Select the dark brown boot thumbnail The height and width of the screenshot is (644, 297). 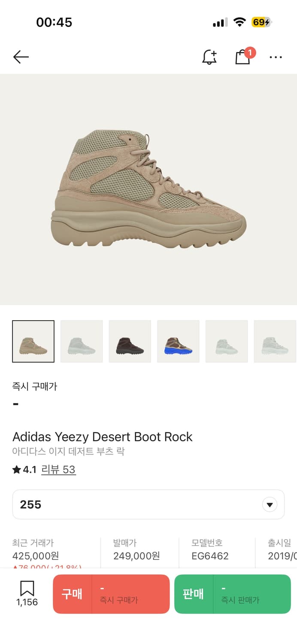point(130,341)
